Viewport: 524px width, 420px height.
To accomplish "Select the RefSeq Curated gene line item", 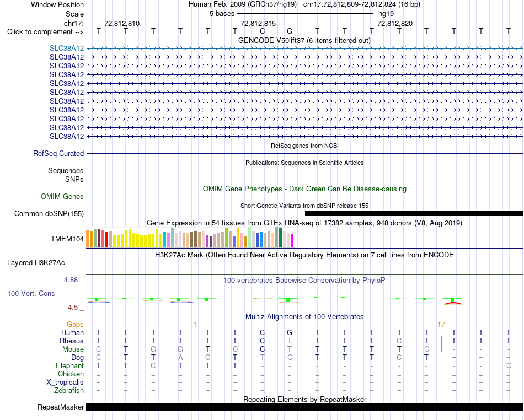I will pos(304,154).
